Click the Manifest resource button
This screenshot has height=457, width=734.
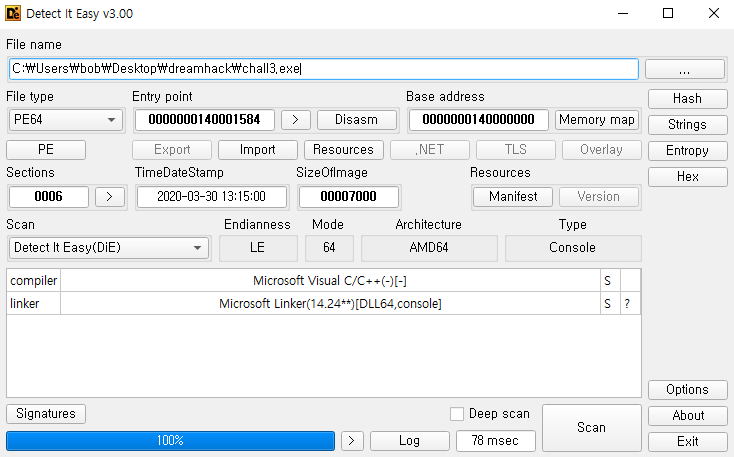pos(513,197)
